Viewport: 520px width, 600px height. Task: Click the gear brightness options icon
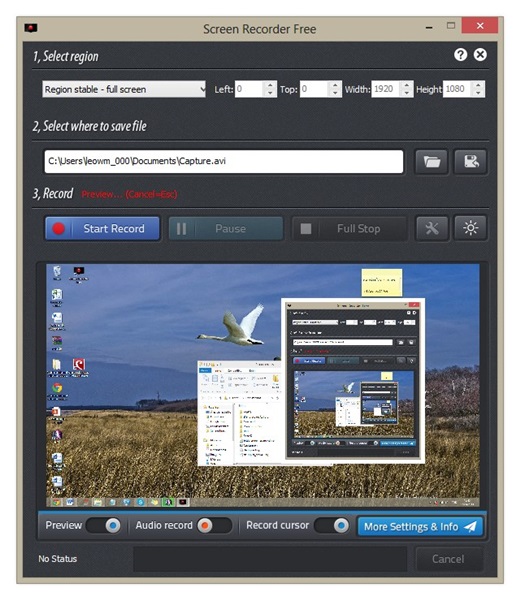coord(471,228)
